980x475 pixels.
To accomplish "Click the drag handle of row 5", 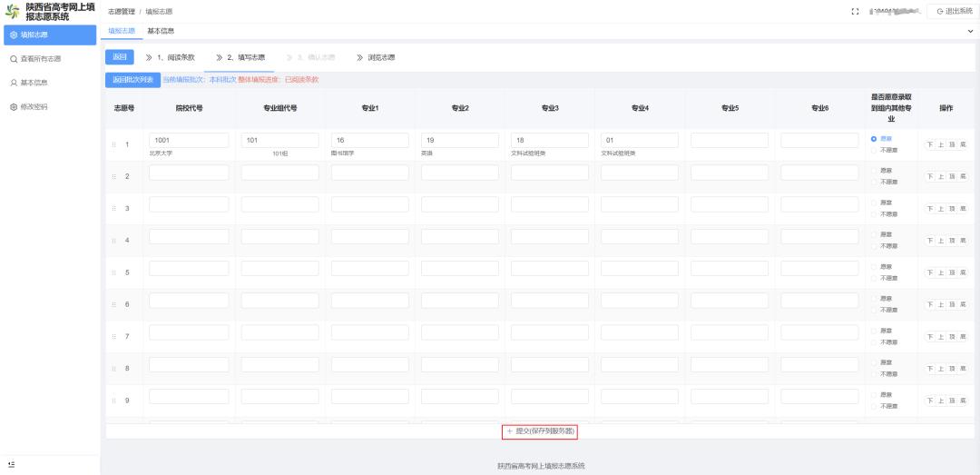I will 114,272.
